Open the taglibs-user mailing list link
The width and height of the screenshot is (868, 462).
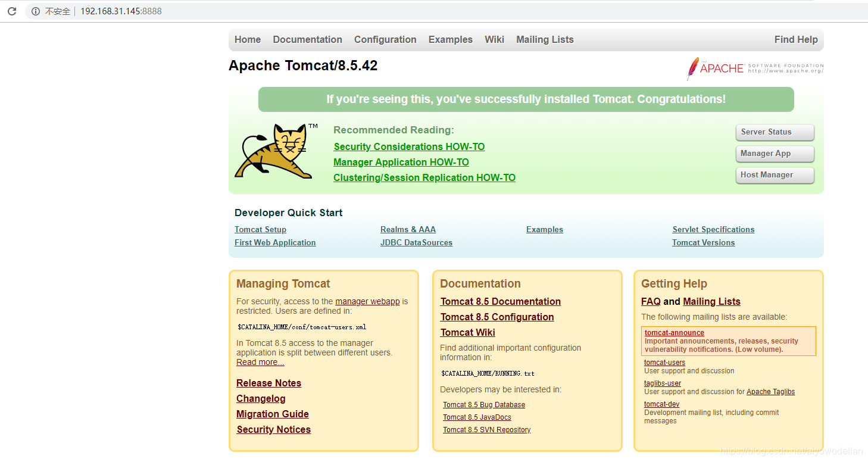[663, 383]
